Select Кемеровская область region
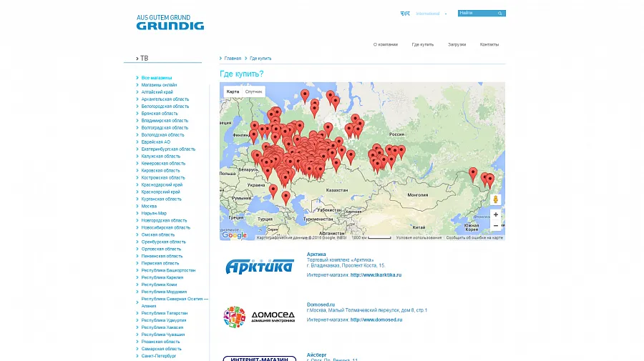This screenshot has width=644, height=361. pos(163,163)
